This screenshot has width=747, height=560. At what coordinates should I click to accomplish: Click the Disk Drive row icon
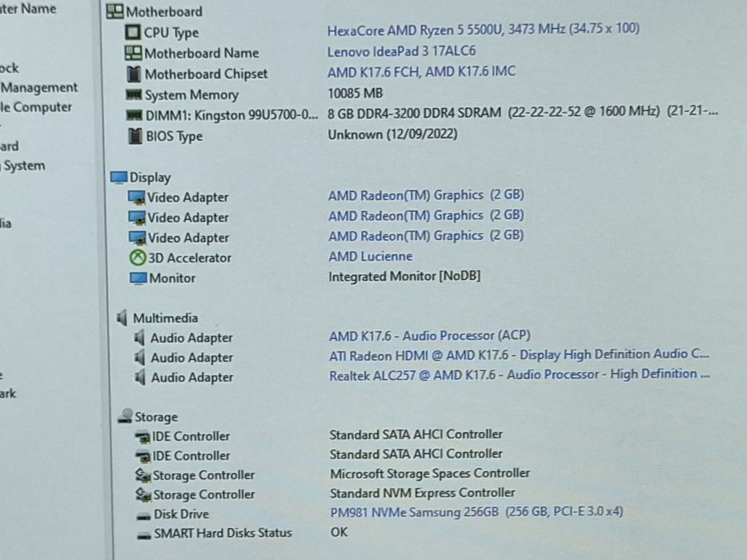tap(143, 516)
